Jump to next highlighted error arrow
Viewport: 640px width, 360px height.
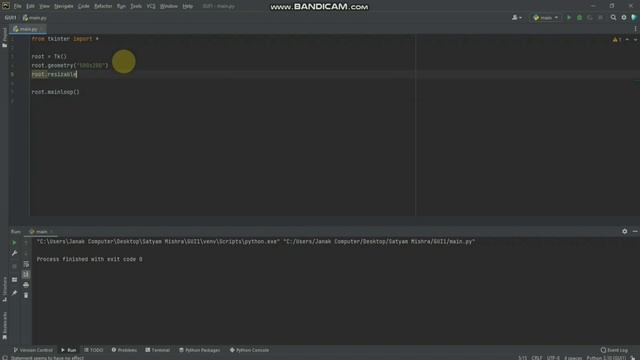click(635, 39)
